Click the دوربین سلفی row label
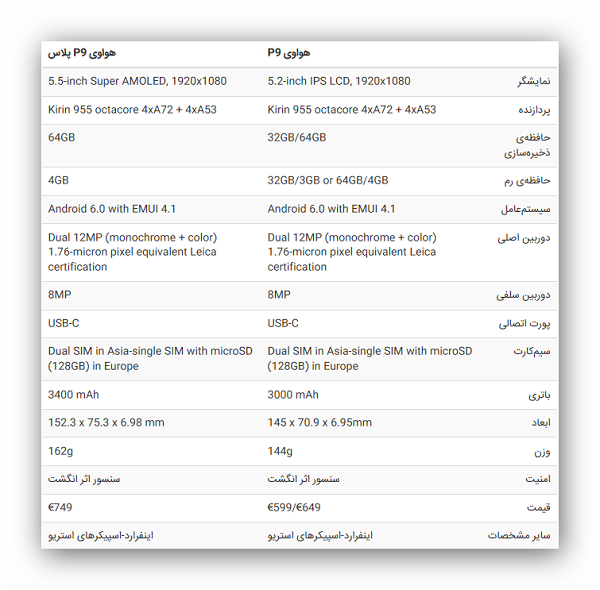 (x=523, y=295)
